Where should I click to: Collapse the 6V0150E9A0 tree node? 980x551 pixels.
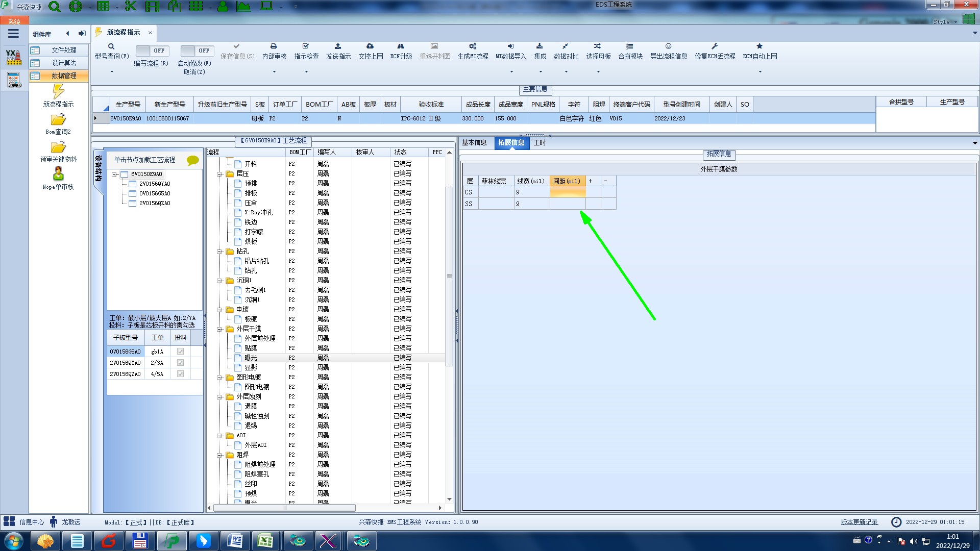pyautogui.click(x=115, y=174)
